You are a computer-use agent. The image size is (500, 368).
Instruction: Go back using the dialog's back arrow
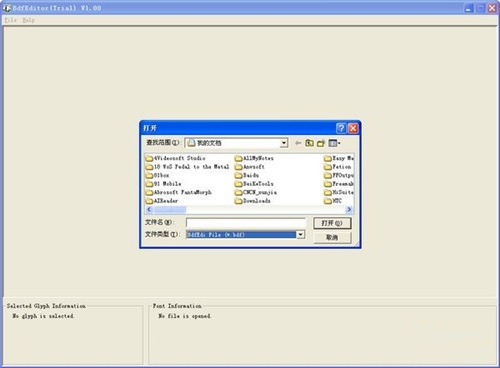tap(298, 143)
